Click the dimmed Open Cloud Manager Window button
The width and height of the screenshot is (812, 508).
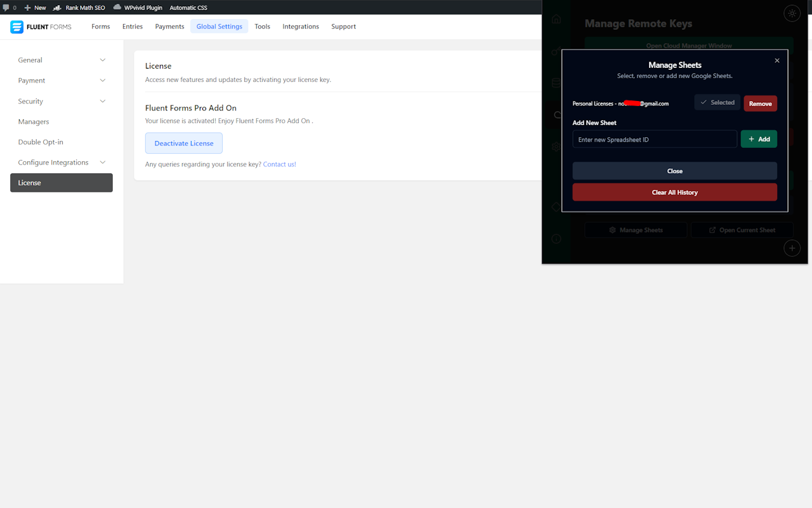[689, 46]
